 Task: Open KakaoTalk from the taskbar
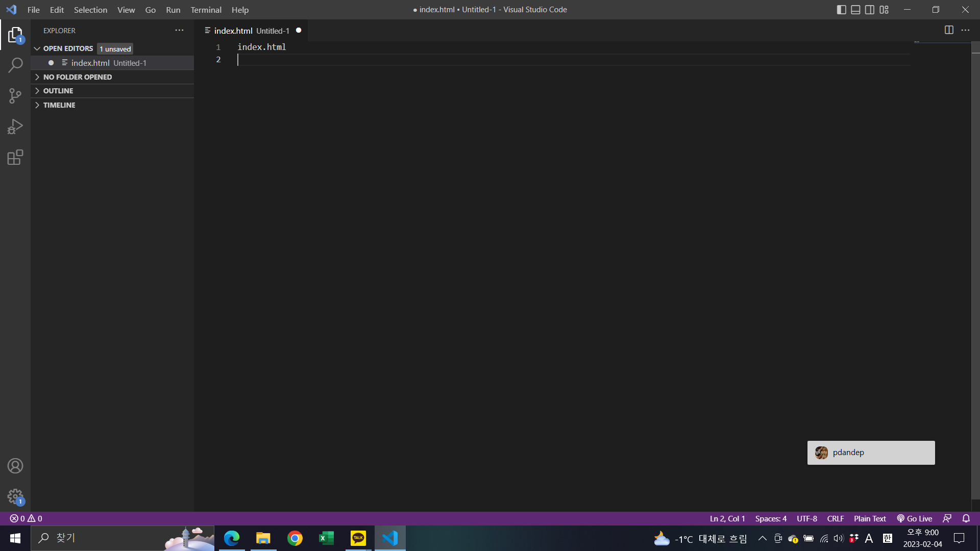coord(358,538)
